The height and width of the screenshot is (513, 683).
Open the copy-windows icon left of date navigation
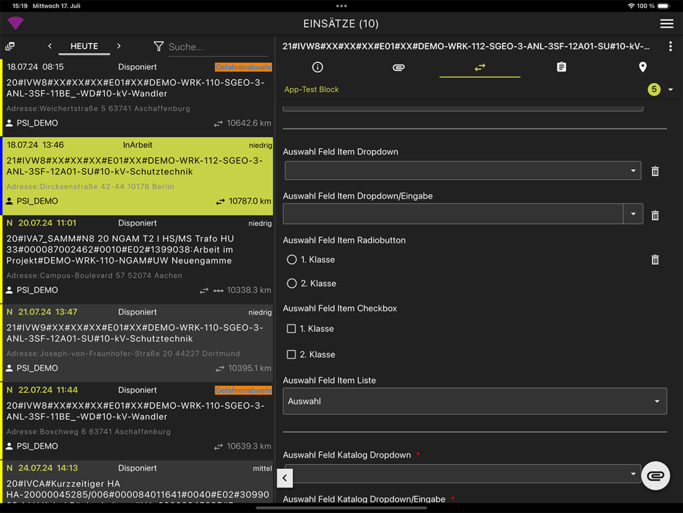tap(10, 46)
